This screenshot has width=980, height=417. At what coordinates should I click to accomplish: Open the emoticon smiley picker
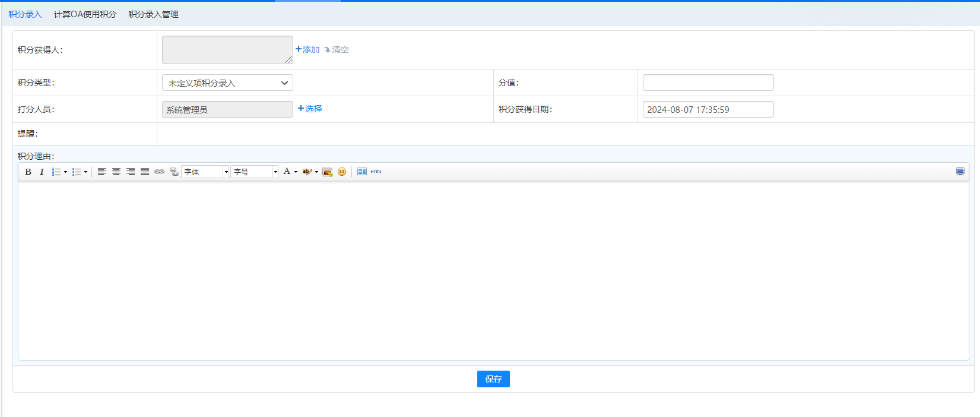(x=342, y=172)
